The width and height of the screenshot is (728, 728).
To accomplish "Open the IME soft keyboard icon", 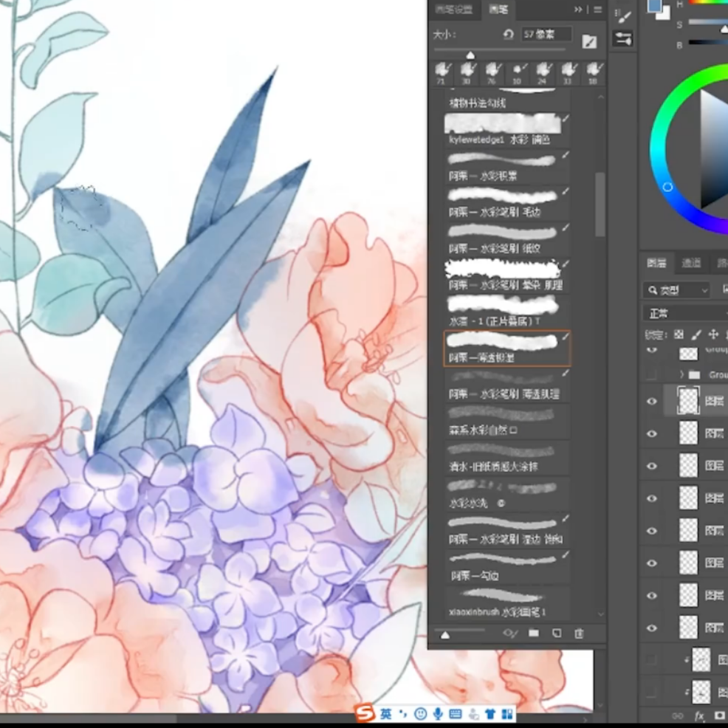I will tap(456, 714).
